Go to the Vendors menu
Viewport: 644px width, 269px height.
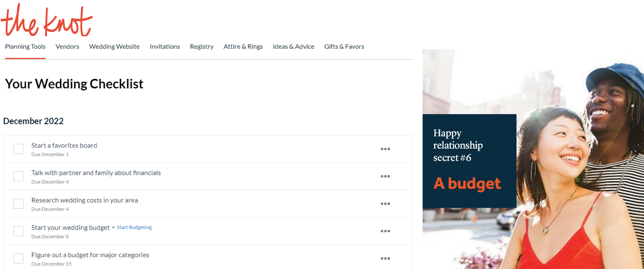coord(67,47)
